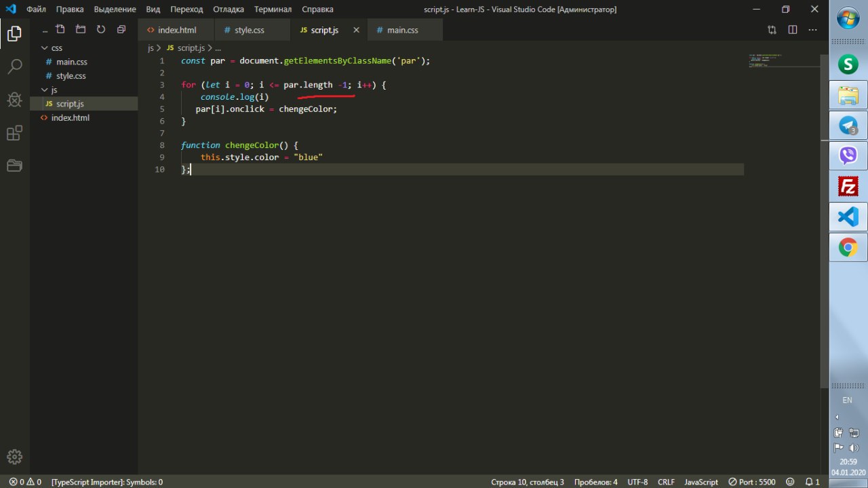
Task: Click the Refresh Explorer icon
Action: (x=101, y=30)
